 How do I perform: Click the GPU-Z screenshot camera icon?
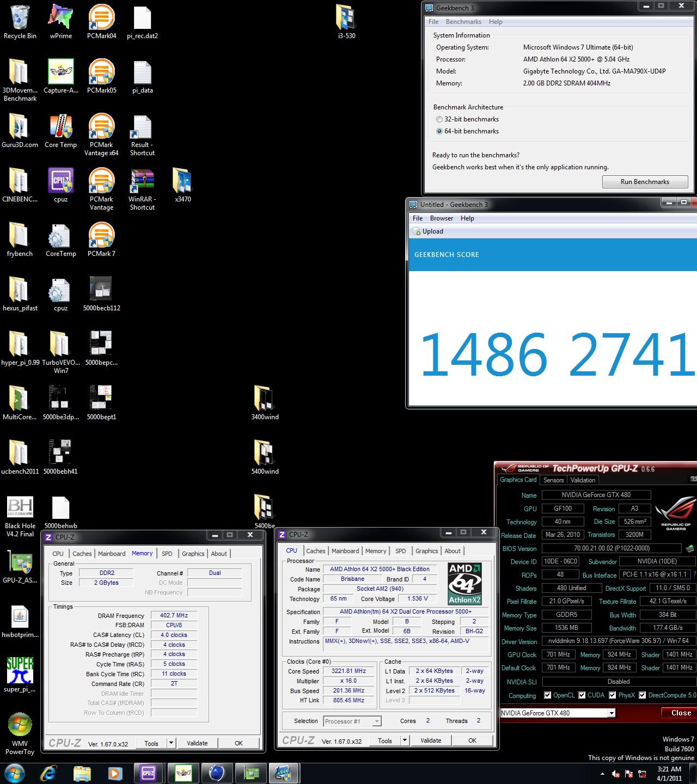[x=693, y=479]
